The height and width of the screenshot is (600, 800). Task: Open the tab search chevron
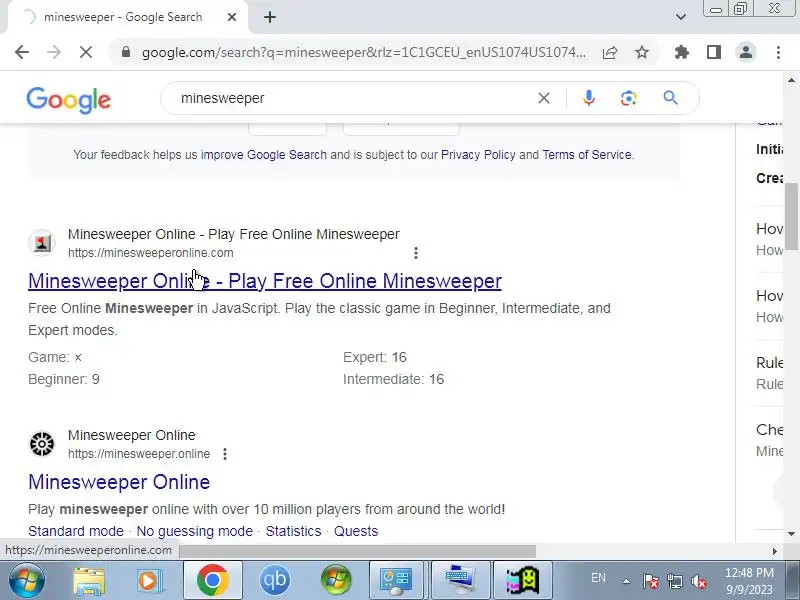681,17
